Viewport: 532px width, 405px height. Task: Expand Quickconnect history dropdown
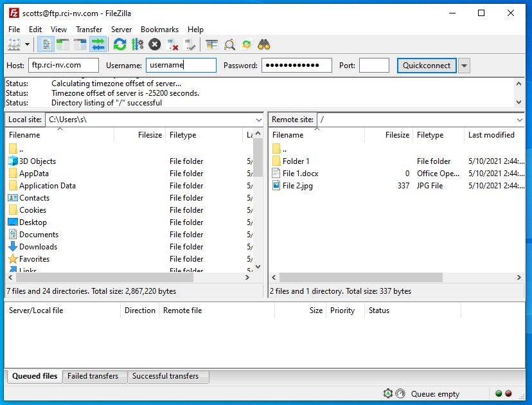464,65
